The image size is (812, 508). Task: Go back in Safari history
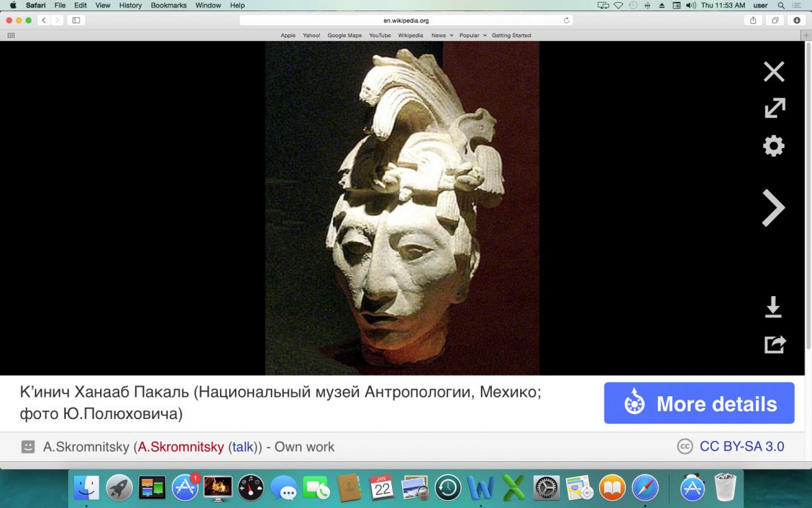[44, 20]
